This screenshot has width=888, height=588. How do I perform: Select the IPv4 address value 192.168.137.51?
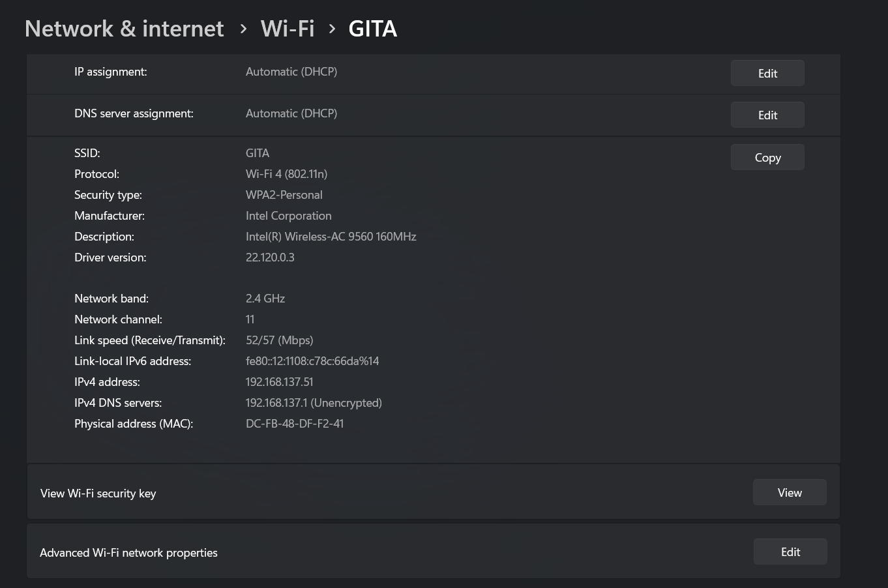(279, 382)
